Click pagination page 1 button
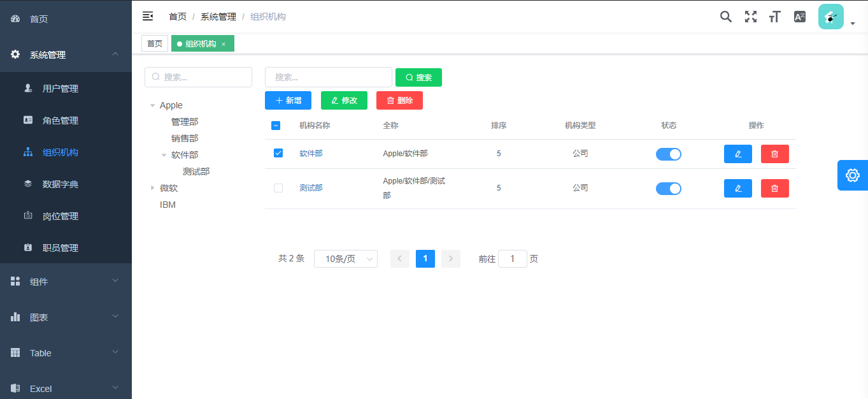Viewport: 868px width, 399px height. coord(425,259)
